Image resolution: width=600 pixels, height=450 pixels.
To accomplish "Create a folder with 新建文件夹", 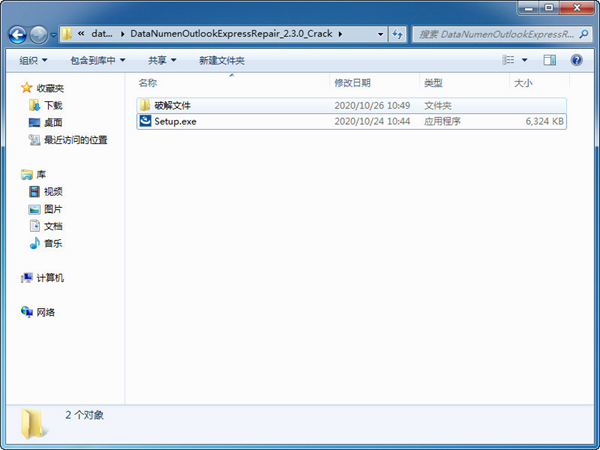I will click(222, 60).
